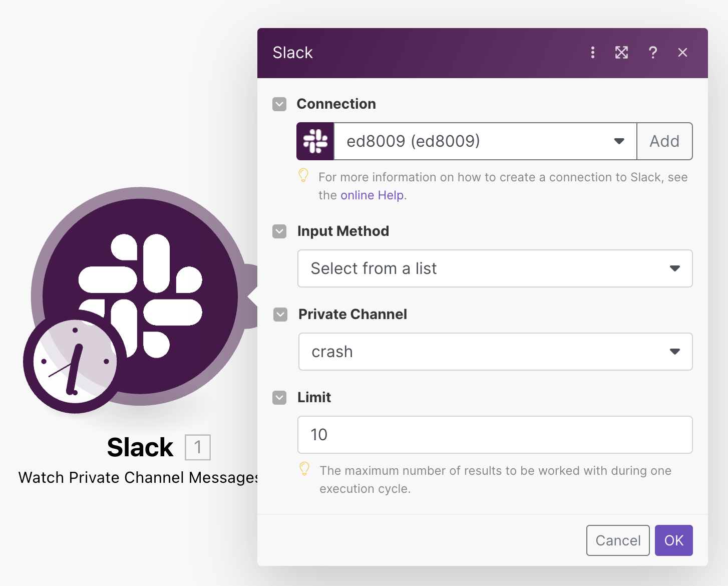Open the Select from a list dropdown
This screenshot has height=586, width=728.
tap(495, 268)
